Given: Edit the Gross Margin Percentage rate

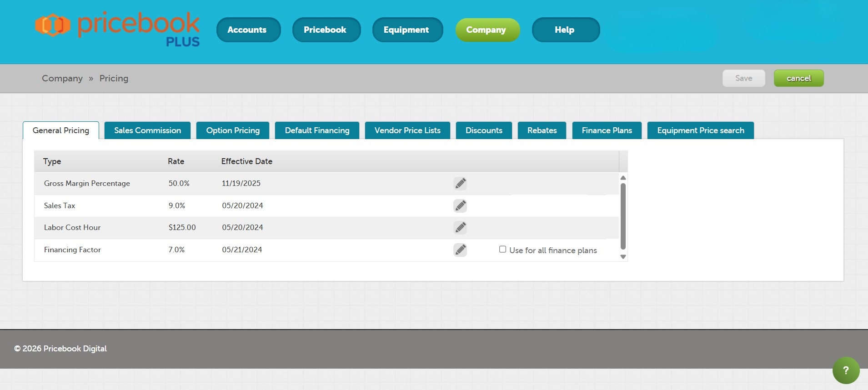Looking at the screenshot, I should (x=460, y=183).
